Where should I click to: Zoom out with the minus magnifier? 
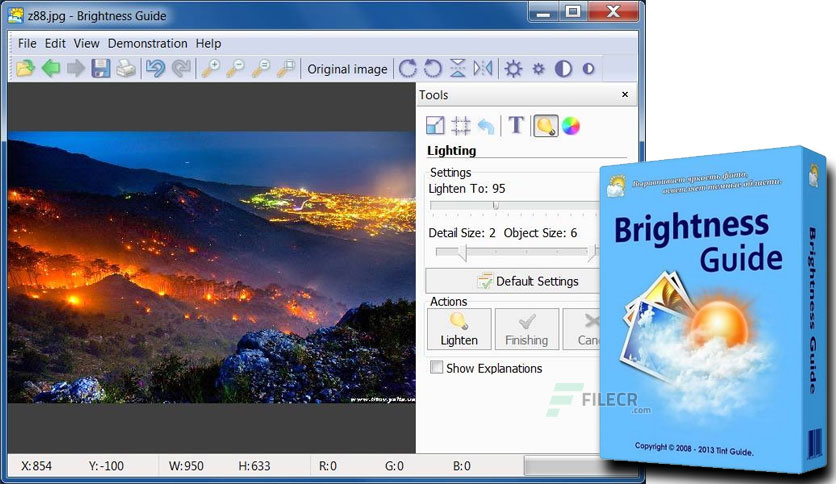point(236,68)
